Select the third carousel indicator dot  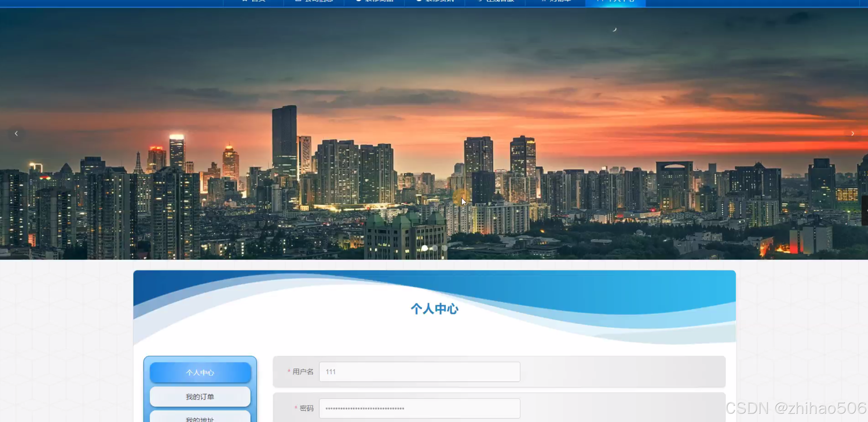coord(444,248)
